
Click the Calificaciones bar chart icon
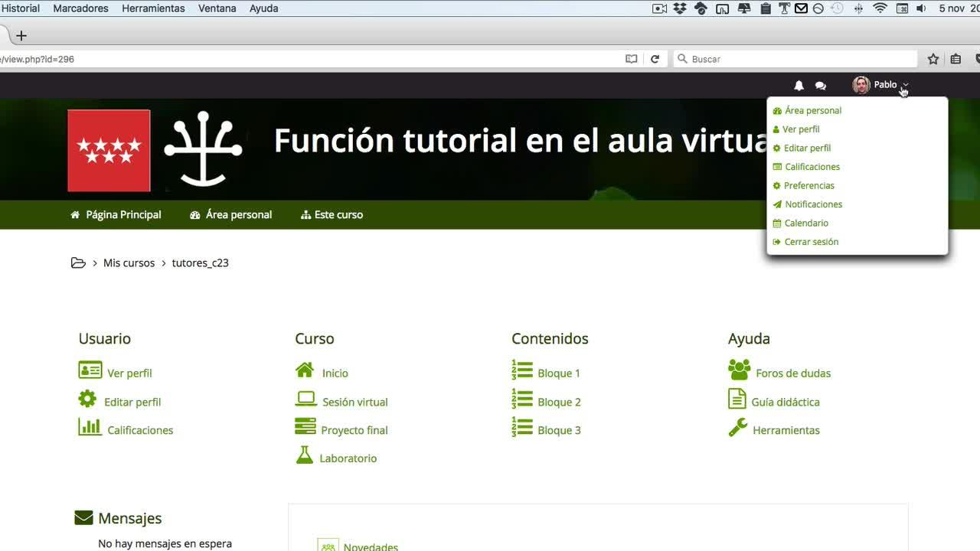tap(90, 427)
